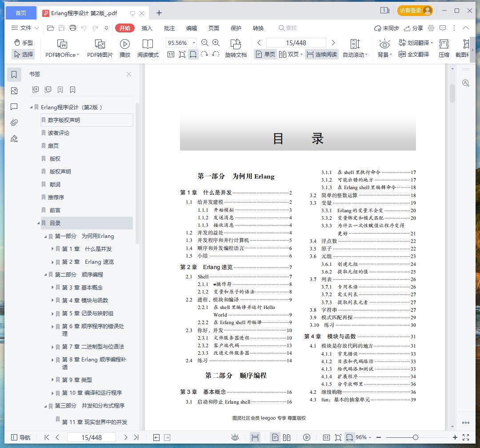Open a new tab with plus icon
Screen dimensions: 480x448
click(159, 13)
